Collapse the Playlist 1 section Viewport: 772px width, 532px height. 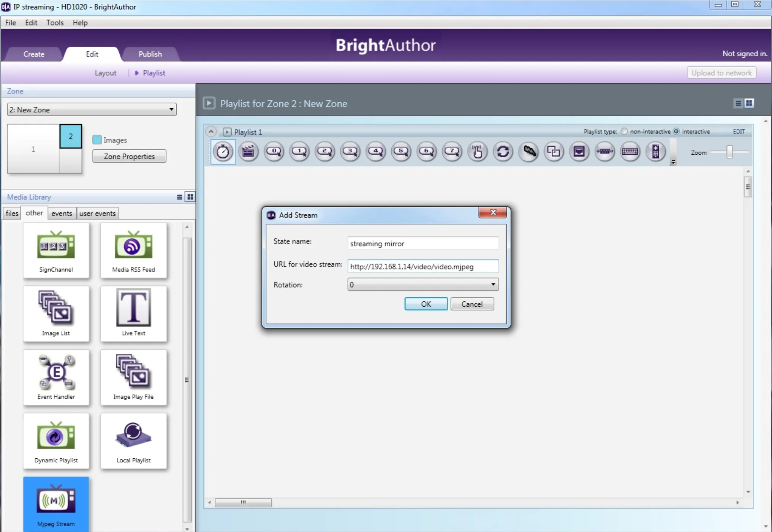pos(211,131)
